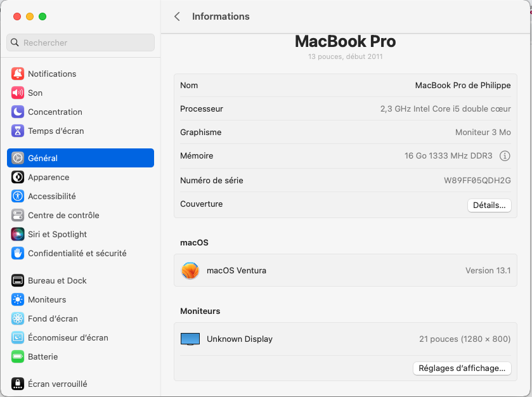Go back with the chevron arrow
The width and height of the screenshot is (532, 397).
point(177,16)
